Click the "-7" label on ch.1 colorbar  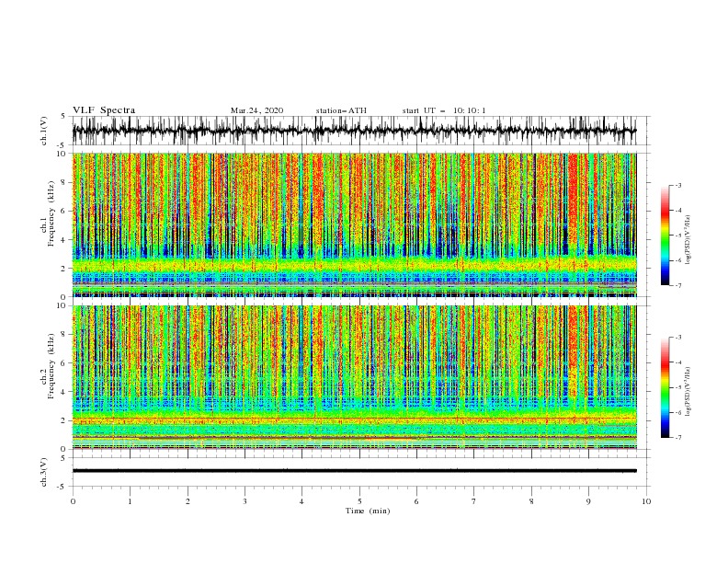[x=678, y=285]
